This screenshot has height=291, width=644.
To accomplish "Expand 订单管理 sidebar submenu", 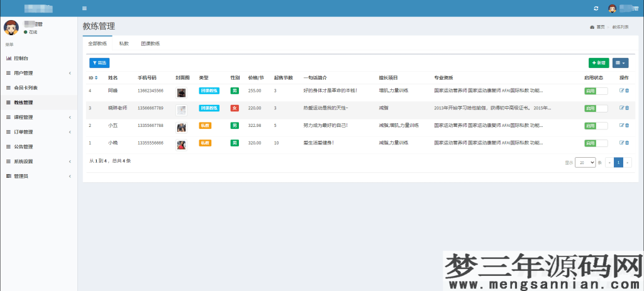I will pos(38,132).
